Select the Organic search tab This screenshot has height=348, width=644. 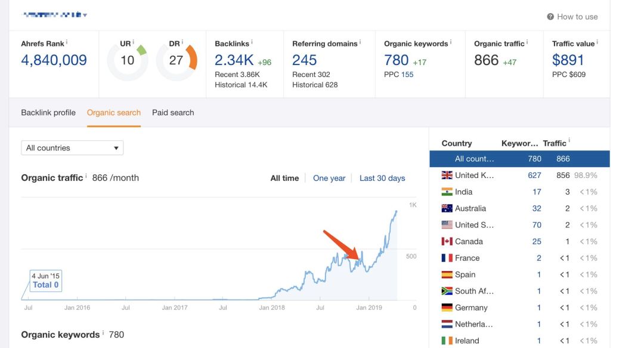click(x=114, y=113)
